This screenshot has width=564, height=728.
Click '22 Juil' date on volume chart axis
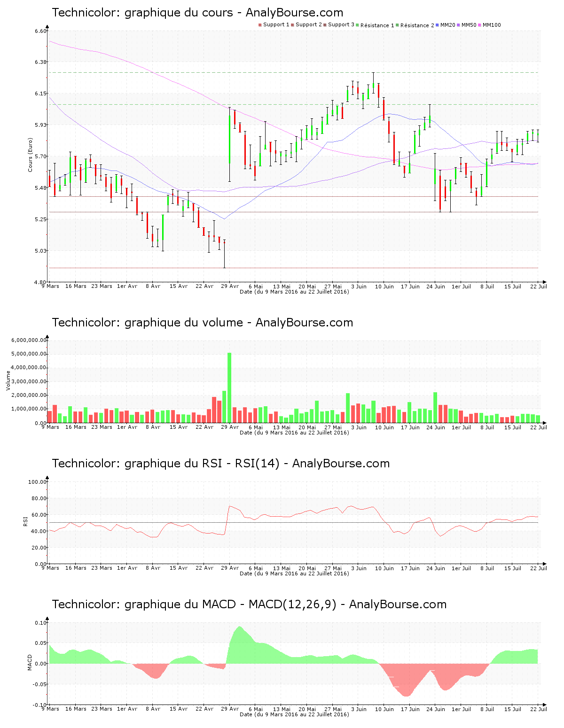click(539, 427)
